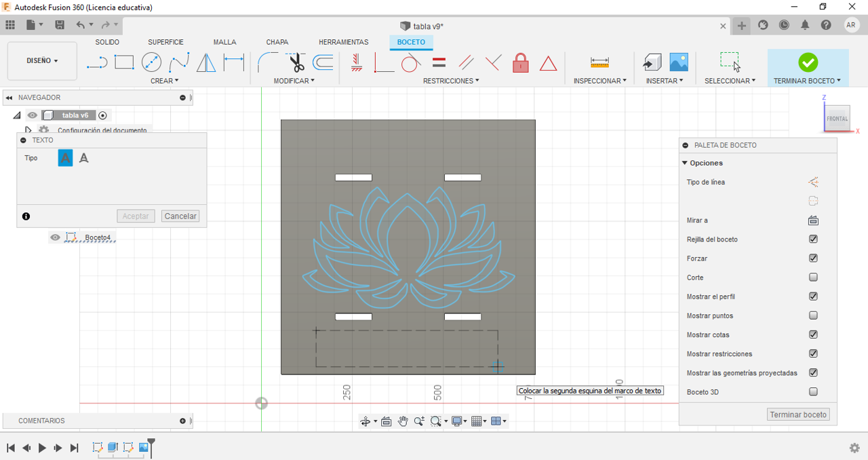Image resolution: width=868 pixels, height=460 pixels.
Task: Play the design timeline
Action: [x=42, y=448]
